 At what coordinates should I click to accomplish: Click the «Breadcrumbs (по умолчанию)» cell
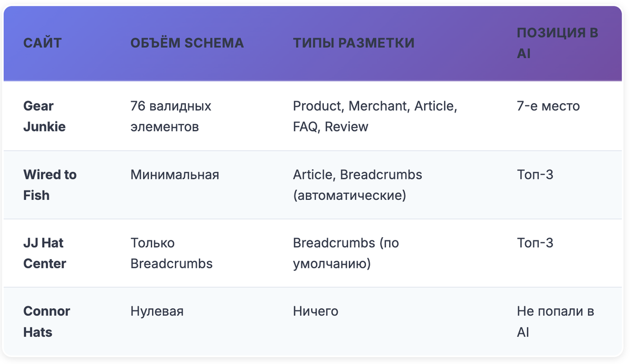tap(345, 253)
